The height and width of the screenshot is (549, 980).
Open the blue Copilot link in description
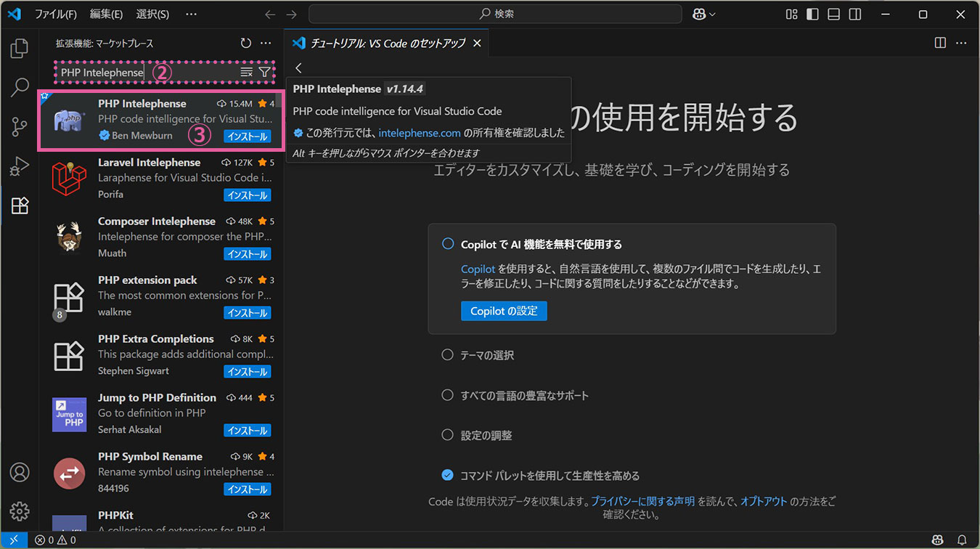click(478, 269)
